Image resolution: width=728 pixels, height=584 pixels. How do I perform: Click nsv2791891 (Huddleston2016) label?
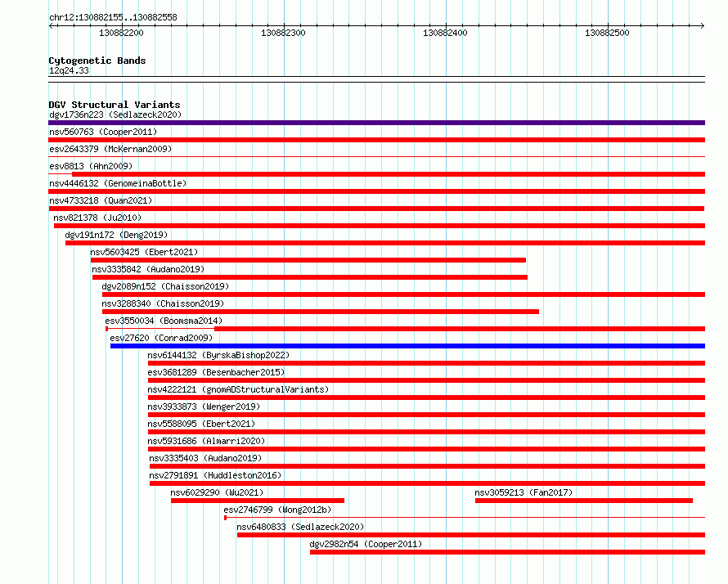215,475
